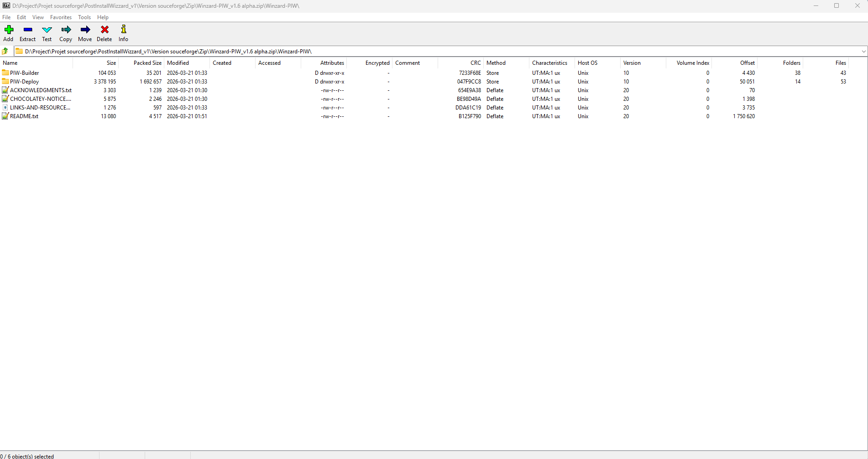Sort by the Attributes column header
This screenshot has width=868, height=459.
pos(324,63)
